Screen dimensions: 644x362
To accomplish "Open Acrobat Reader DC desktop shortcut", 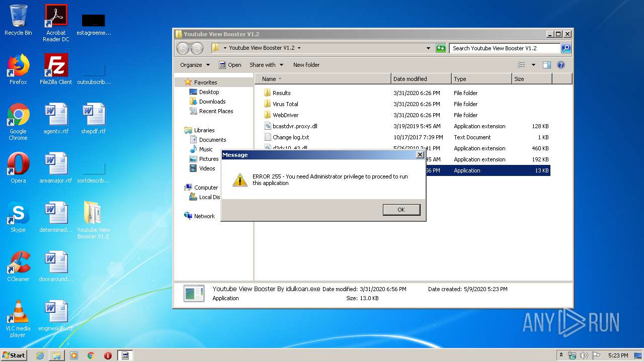I will coord(56,23).
